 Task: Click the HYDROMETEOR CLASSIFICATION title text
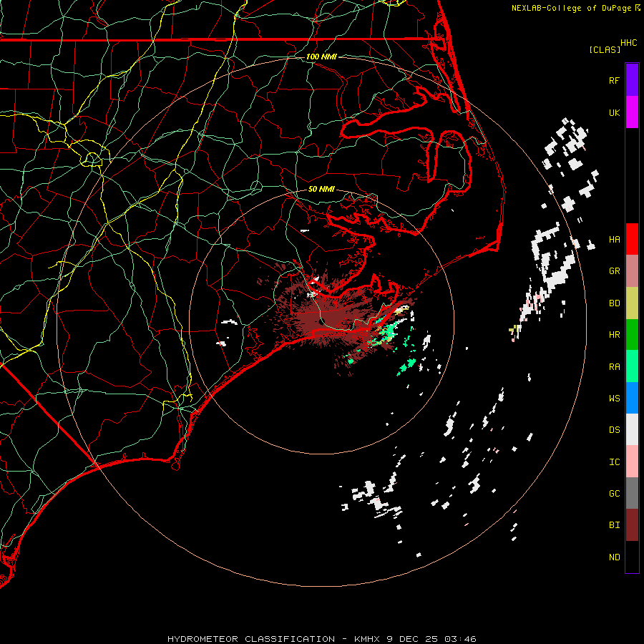tap(251, 639)
